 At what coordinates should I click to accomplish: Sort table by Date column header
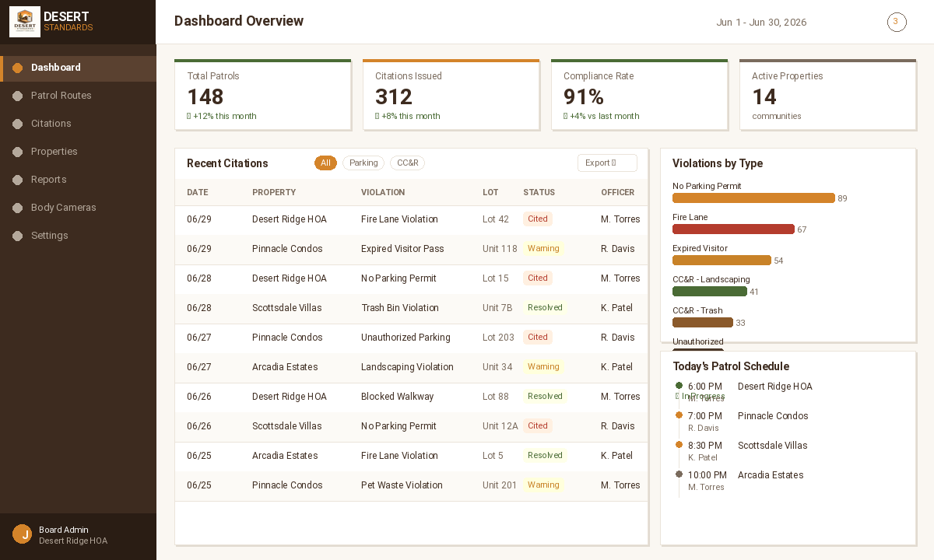[x=198, y=193]
